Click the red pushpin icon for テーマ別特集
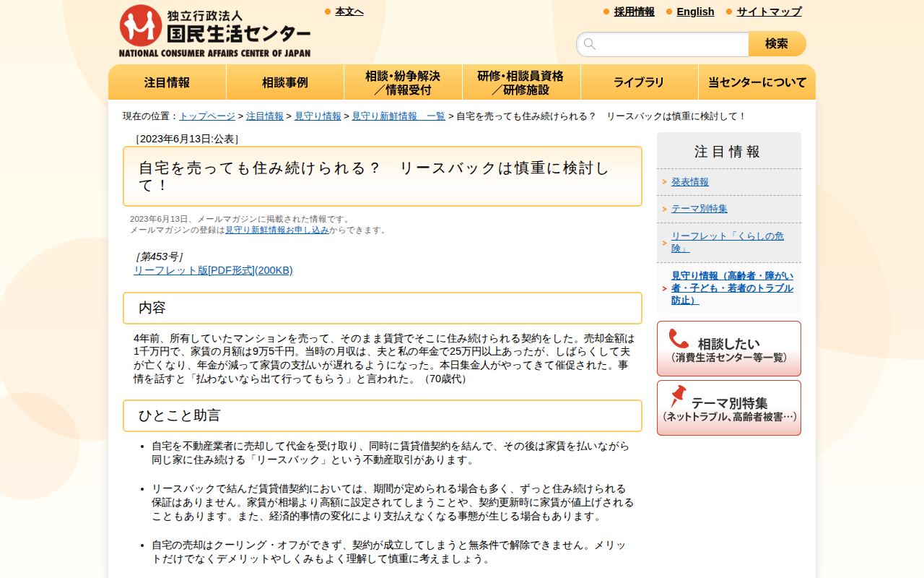The height and width of the screenshot is (578, 924). click(678, 396)
